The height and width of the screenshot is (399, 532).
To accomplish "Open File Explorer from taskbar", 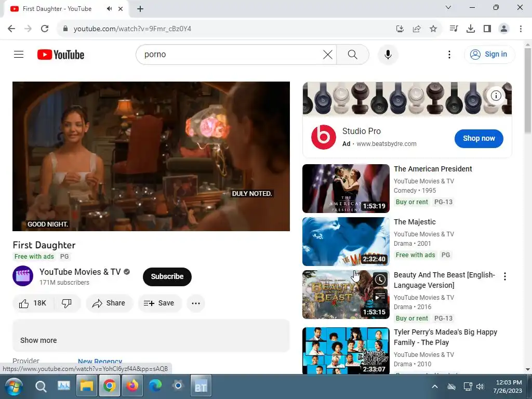I will click(x=87, y=387).
